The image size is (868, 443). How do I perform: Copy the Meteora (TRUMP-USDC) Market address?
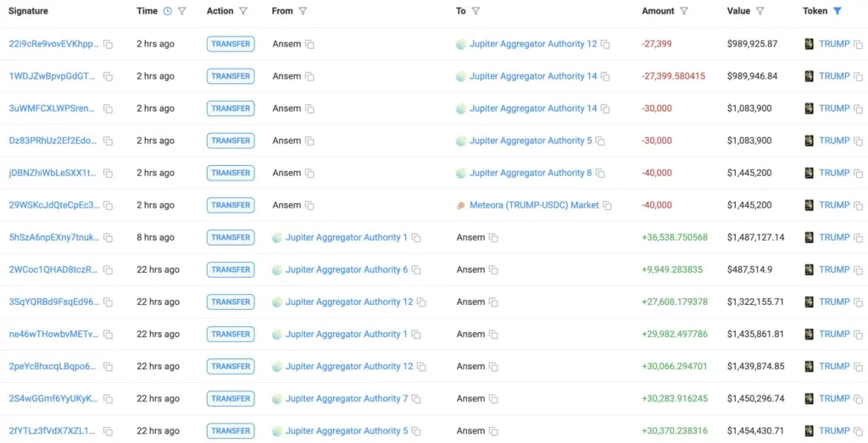pos(607,205)
